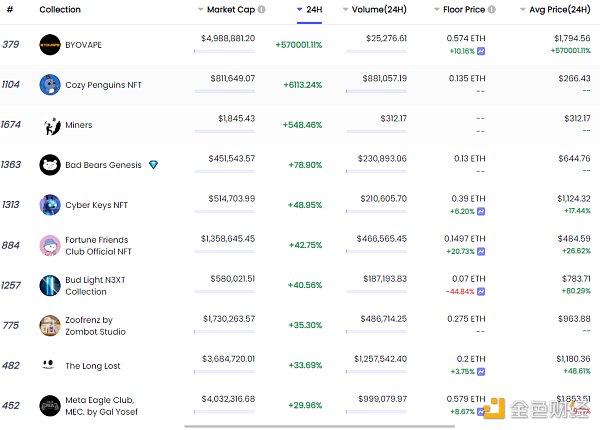Click The Long Lost collection avatar
This screenshot has height=430, width=600.
(49, 365)
